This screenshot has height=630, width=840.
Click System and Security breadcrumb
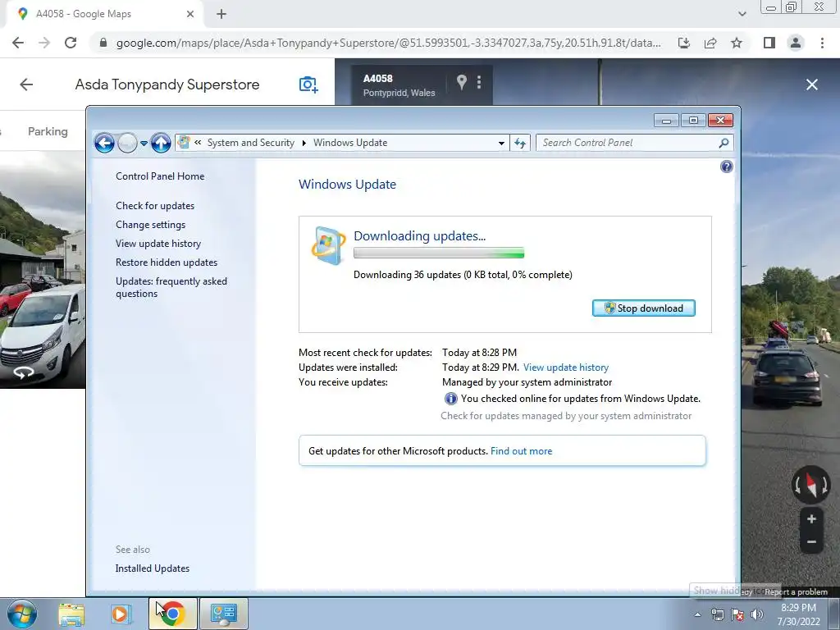click(251, 143)
